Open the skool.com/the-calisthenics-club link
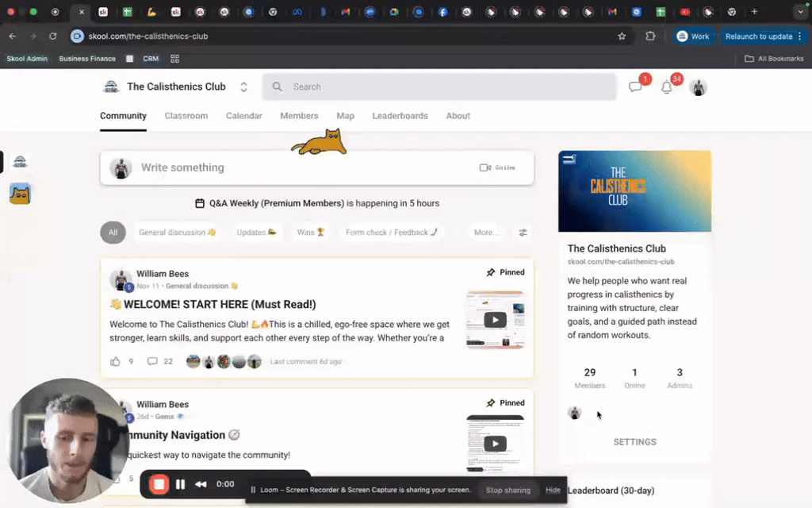Screen dimensions: 812x508 coord(620,262)
